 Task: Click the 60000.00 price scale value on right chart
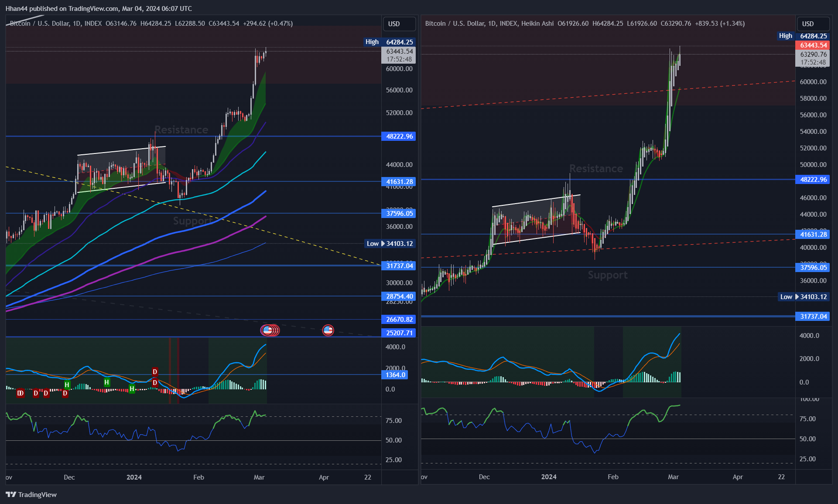(813, 82)
